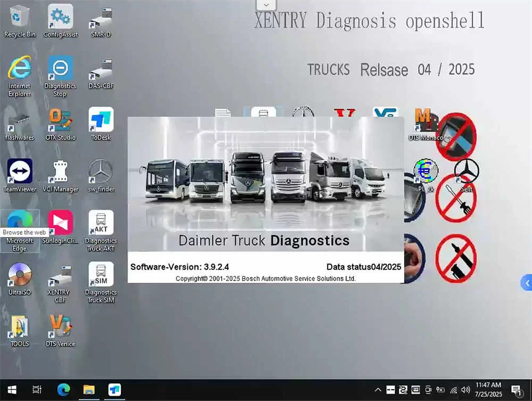The height and width of the screenshot is (401, 532).
Task: Launch Diagnostics Truck SIM shortcut
Action: click(101, 282)
